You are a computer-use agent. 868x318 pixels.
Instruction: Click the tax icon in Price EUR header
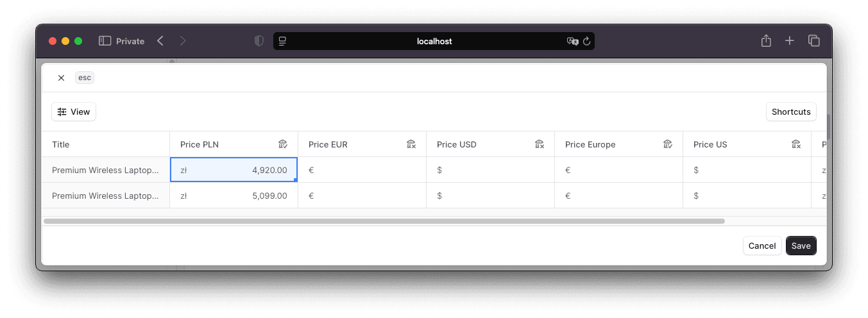pyautogui.click(x=411, y=144)
